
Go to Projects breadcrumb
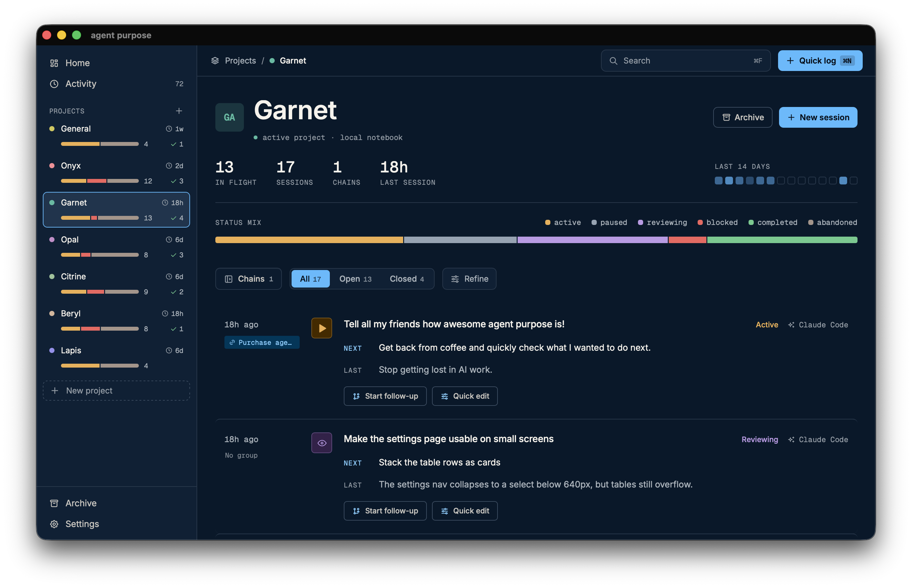240,61
